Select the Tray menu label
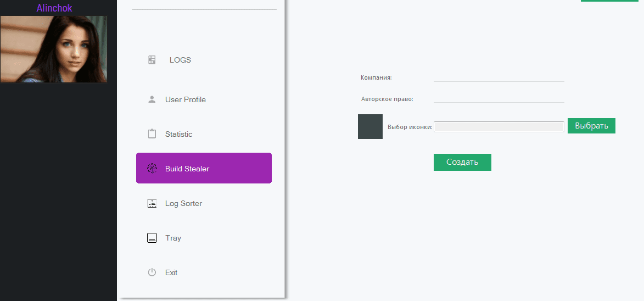 (x=173, y=238)
